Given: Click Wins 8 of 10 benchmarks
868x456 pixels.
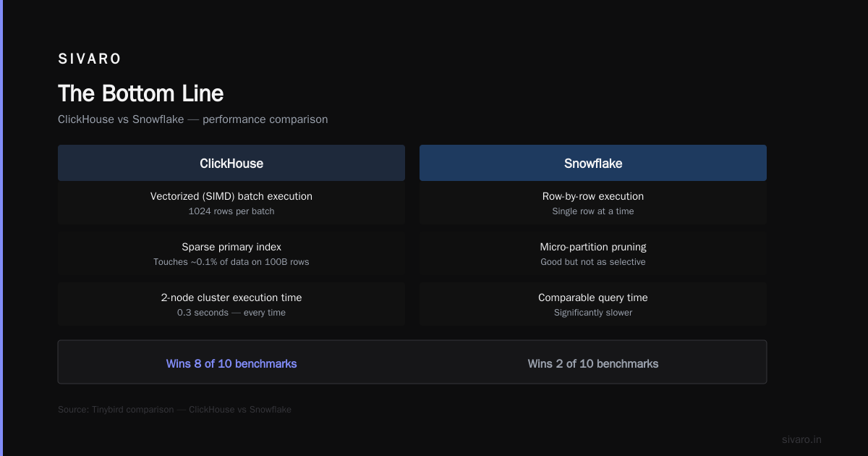Looking at the screenshot, I should 231,363.
